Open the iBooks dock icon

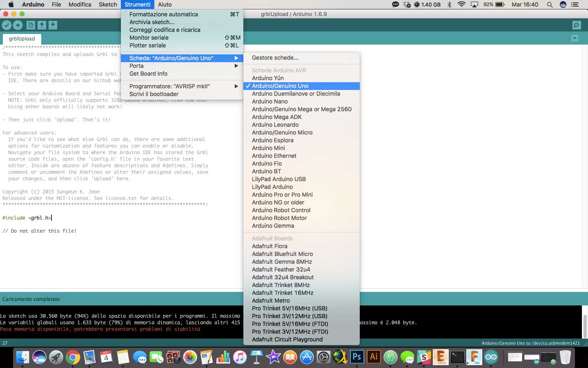click(290, 357)
